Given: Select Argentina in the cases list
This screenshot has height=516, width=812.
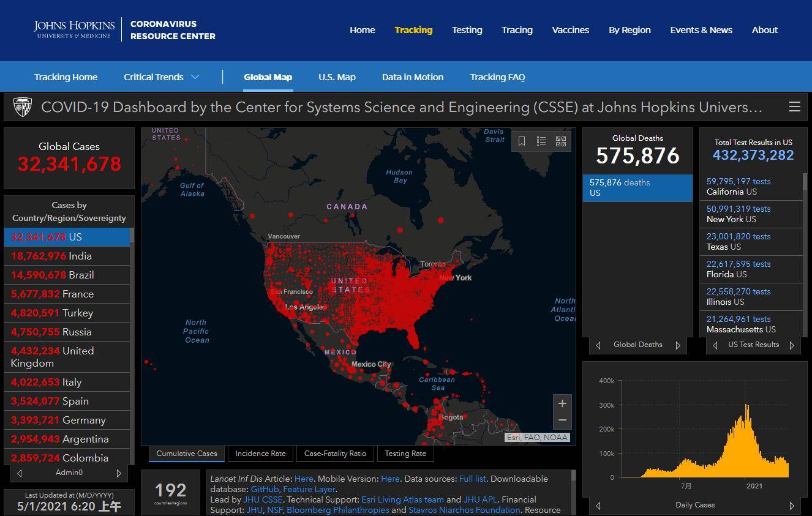Looking at the screenshot, I should [x=67, y=439].
